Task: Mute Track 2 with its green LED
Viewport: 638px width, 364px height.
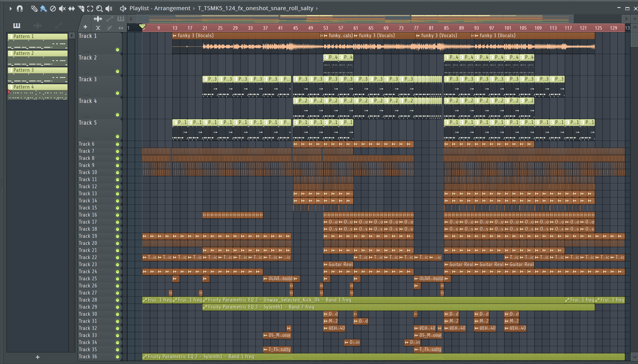Action: pos(117,72)
